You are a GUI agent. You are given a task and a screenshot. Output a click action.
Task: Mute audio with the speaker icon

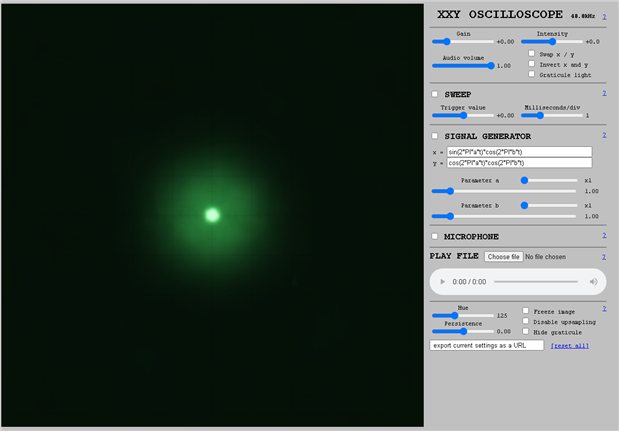593,282
